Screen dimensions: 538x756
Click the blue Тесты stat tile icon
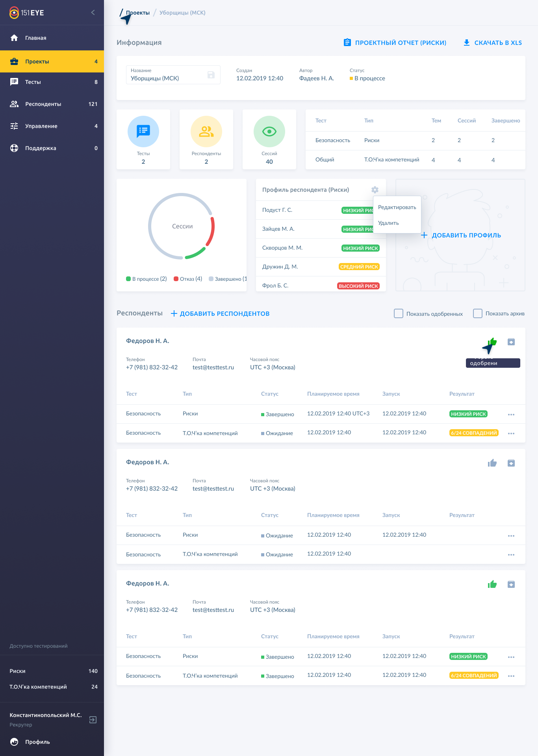143,132
